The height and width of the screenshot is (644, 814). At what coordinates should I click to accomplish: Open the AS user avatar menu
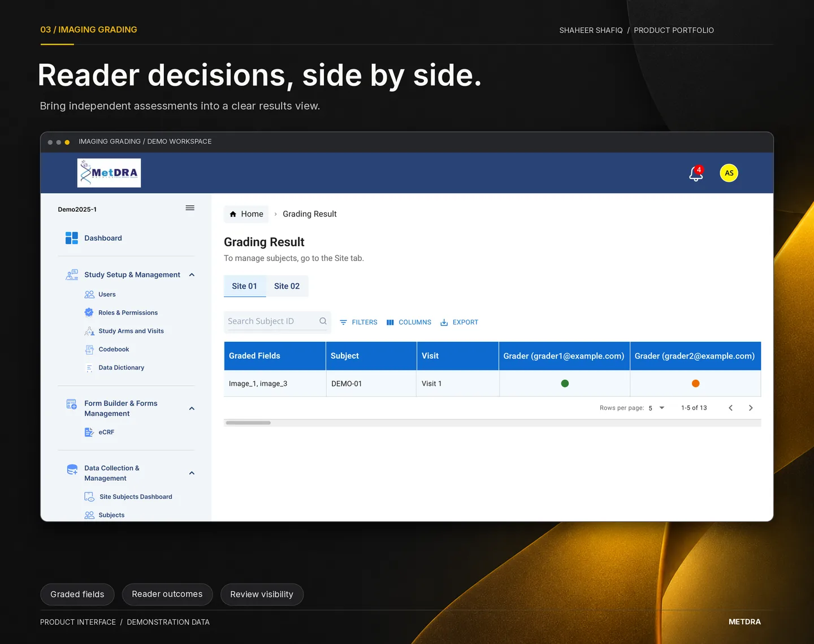click(729, 173)
